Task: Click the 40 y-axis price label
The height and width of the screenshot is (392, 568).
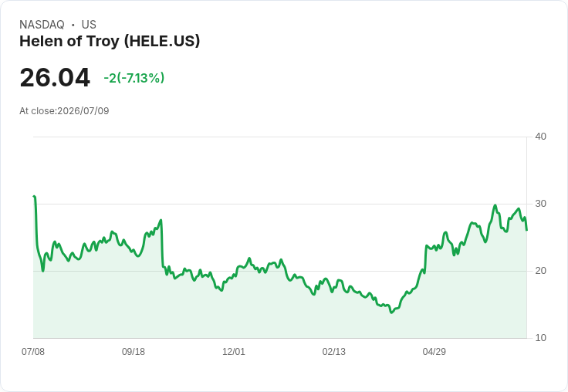Action: click(540, 137)
